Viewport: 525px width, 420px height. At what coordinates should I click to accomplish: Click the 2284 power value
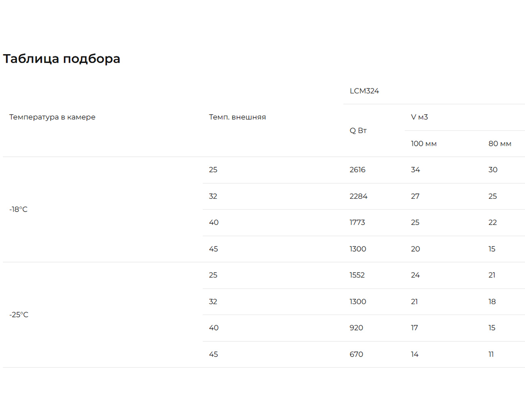click(x=358, y=196)
